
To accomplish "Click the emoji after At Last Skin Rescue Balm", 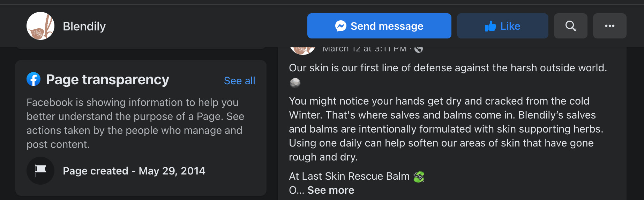I will click(418, 177).
